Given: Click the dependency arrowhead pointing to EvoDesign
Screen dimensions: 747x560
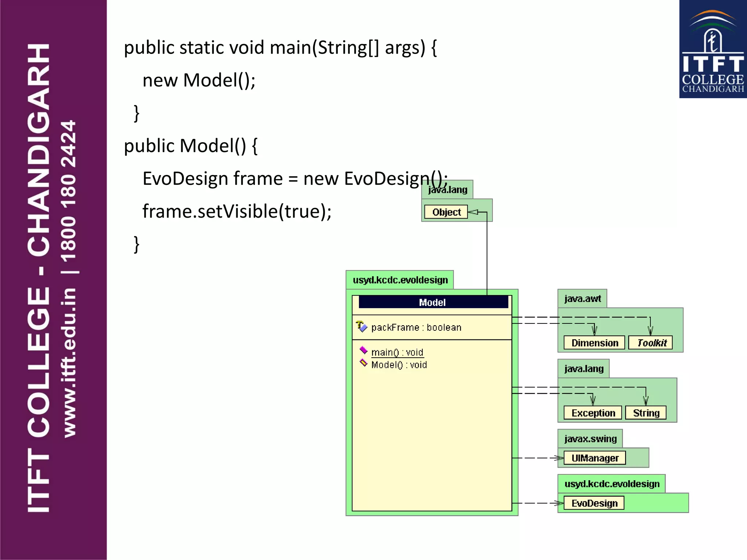Looking at the screenshot, I should pyautogui.click(x=559, y=503).
